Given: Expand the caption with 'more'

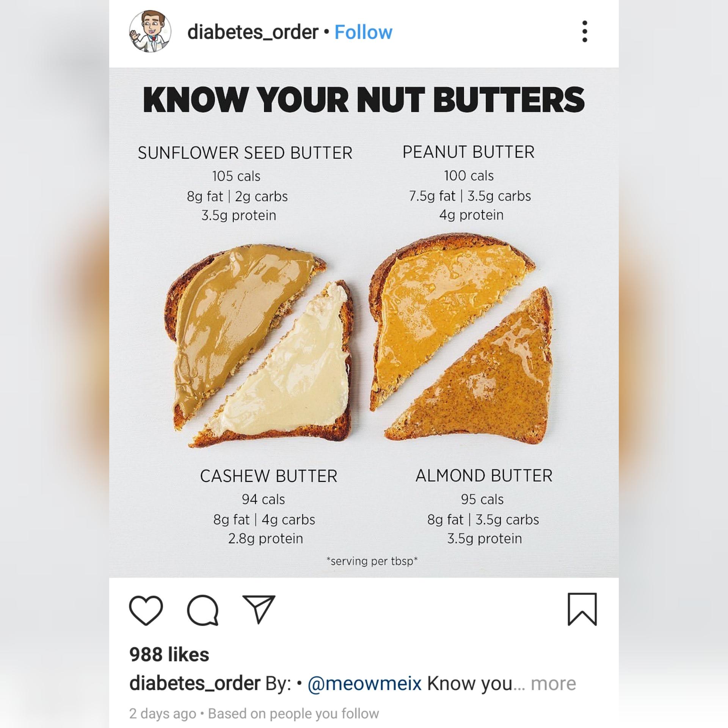Looking at the screenshot, I should 553,684.
